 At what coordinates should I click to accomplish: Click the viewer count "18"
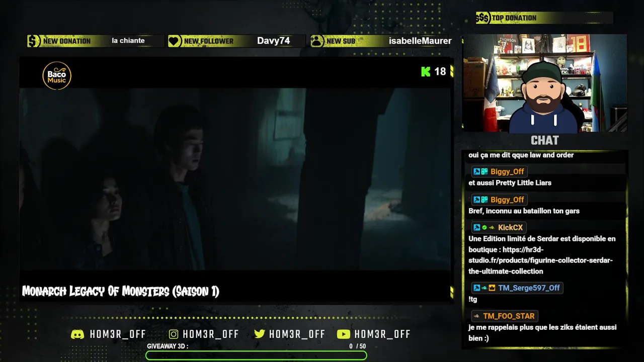coord(440,71)
